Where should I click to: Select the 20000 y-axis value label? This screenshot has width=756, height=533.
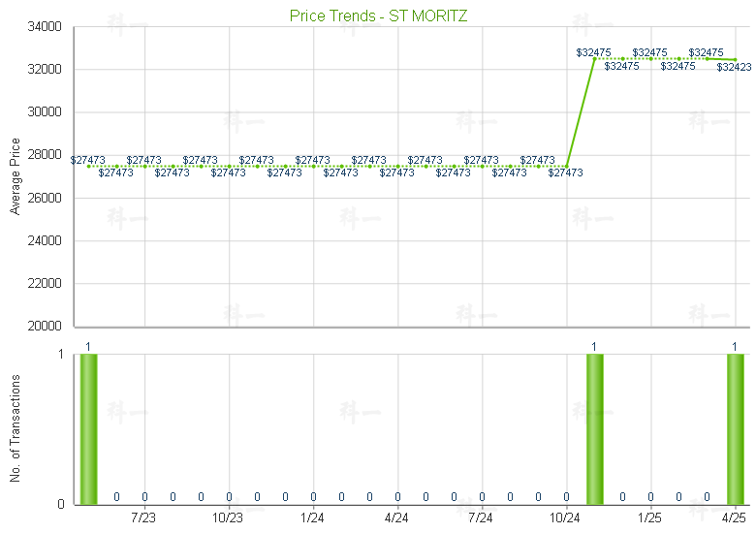pos(45,327)
